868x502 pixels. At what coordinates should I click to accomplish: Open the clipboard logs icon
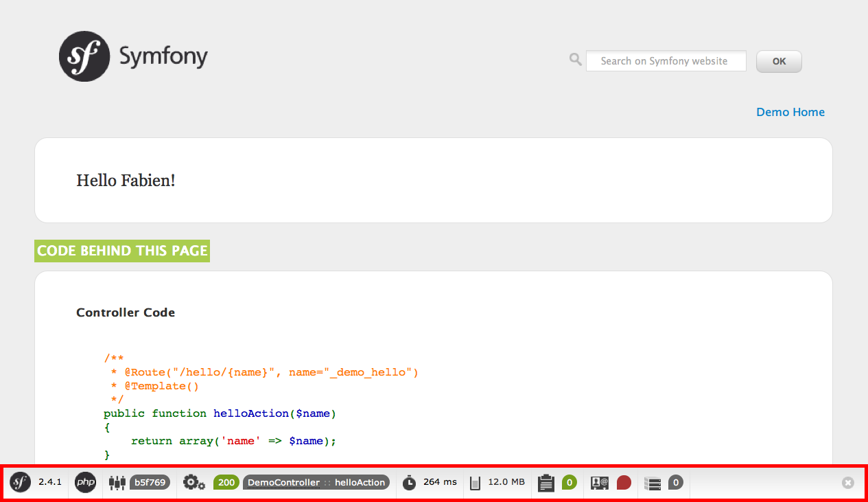coord(546,483)
